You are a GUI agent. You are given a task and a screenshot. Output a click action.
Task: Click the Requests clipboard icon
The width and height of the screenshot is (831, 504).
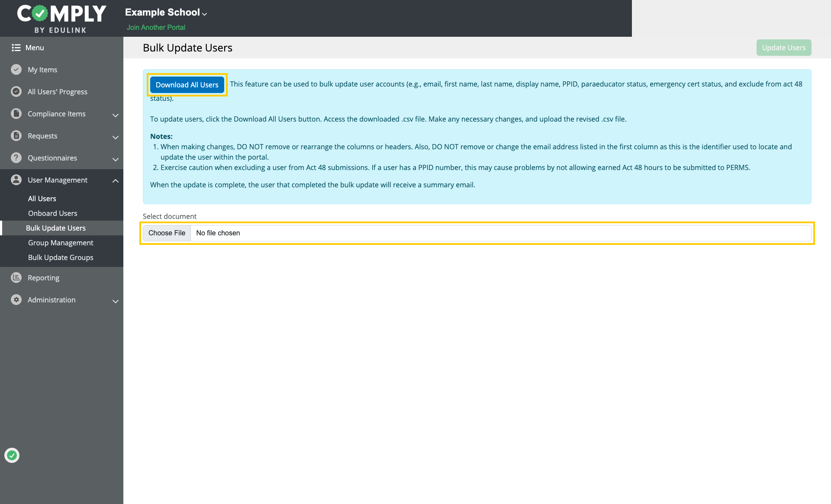16,136
